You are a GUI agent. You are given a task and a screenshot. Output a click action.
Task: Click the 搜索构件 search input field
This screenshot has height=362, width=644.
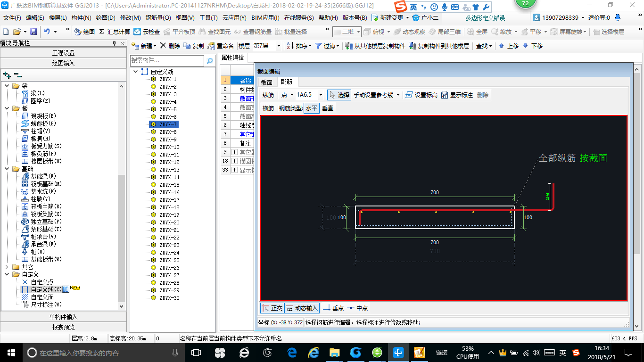pyautogui.click(x=167, y=61)
